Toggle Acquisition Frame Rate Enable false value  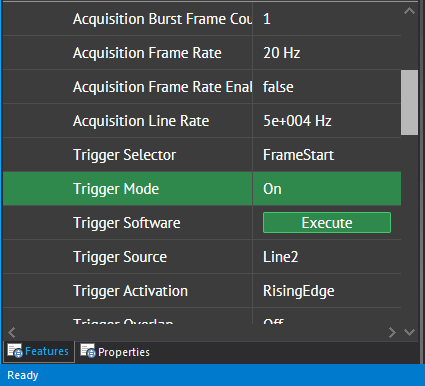pos(327,87)
